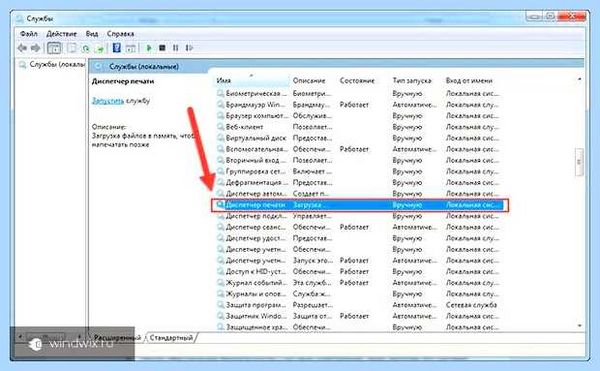
Task: Toggle the show/hide console tree icon
Action: (x=54, y=48)
